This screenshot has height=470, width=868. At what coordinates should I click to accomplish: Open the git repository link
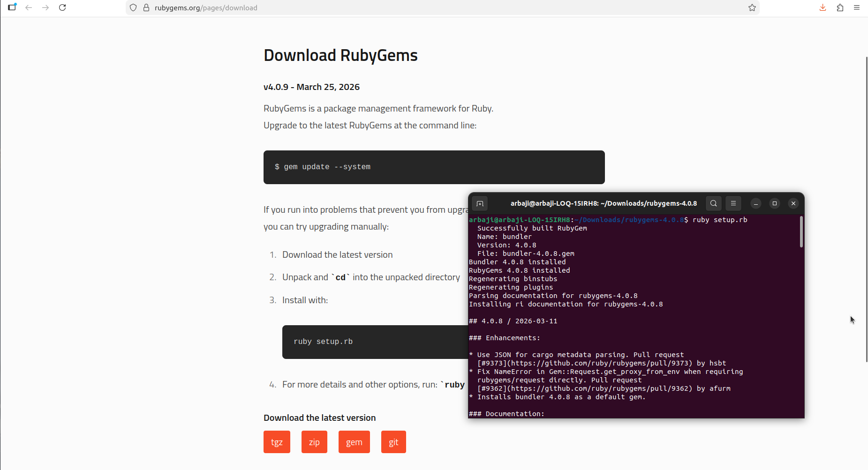393,442
